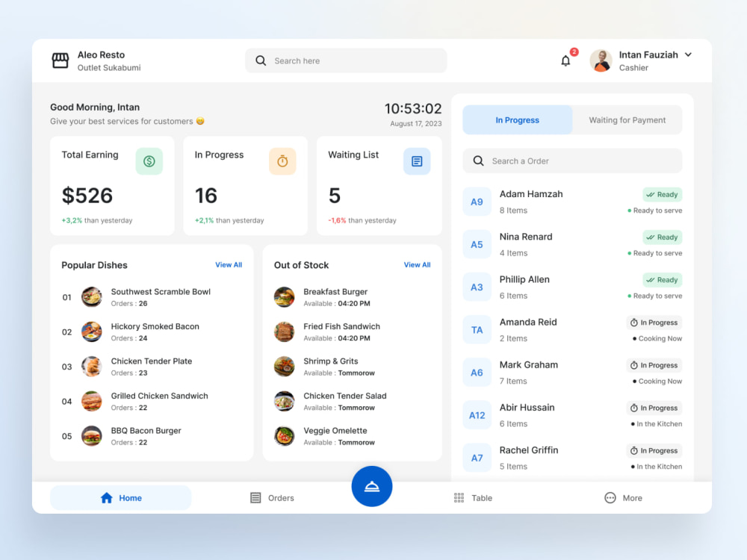Click Ready status tag on Phillip Allen order
The height and width of the screenshot is (560, 747).
pos(662,280)
